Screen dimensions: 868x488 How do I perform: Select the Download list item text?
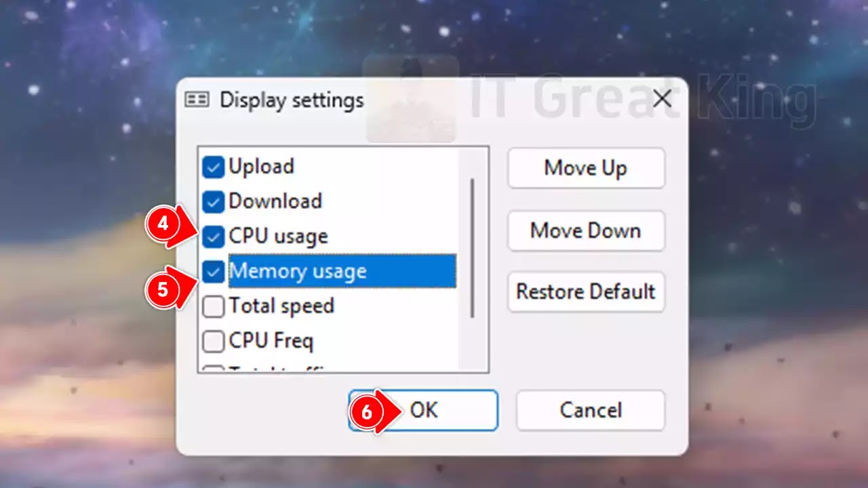tap(275, 201)
